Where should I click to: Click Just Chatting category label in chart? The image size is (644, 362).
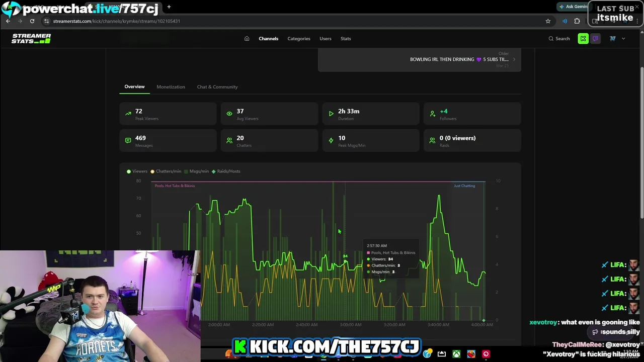[x=464, y=186]
